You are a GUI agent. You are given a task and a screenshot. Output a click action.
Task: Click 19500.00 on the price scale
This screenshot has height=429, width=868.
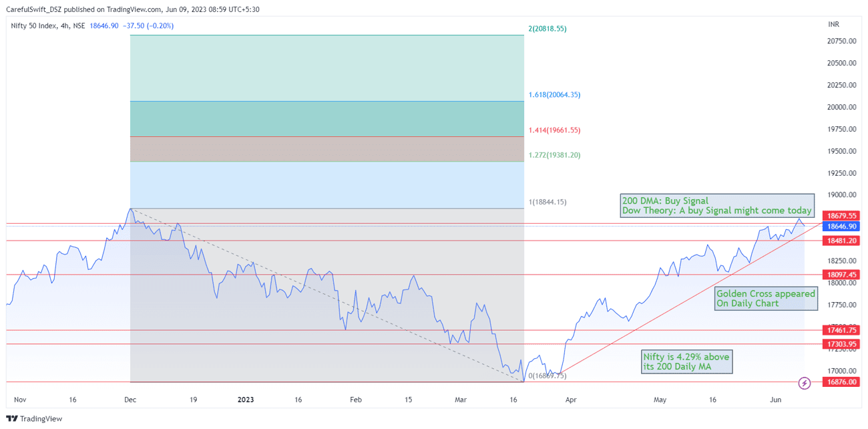(x=841, y=152)
